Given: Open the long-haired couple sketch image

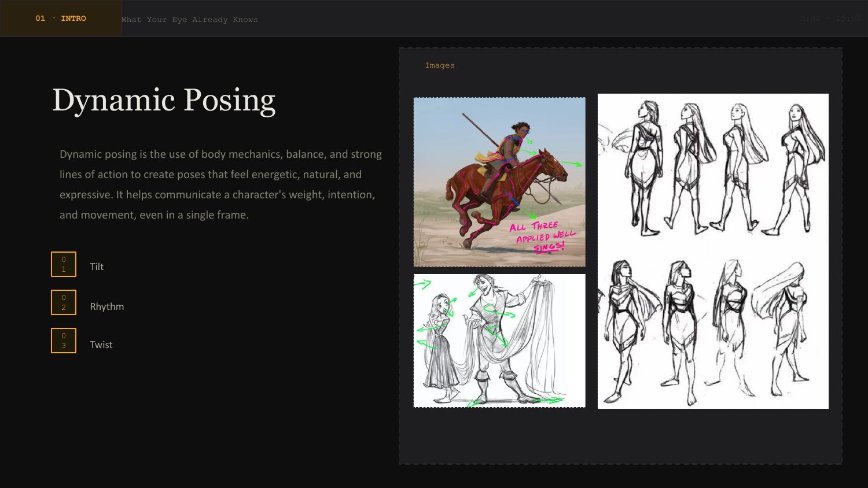Looking at the screenshot, I should click(x=499, y=341).
